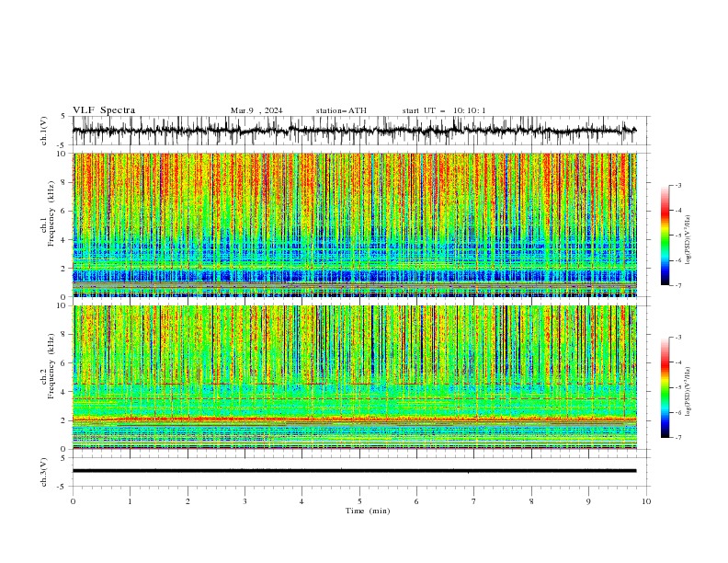Click the ch.1 color bar log(PSD) label
The image size is (728, 563).
688,240
